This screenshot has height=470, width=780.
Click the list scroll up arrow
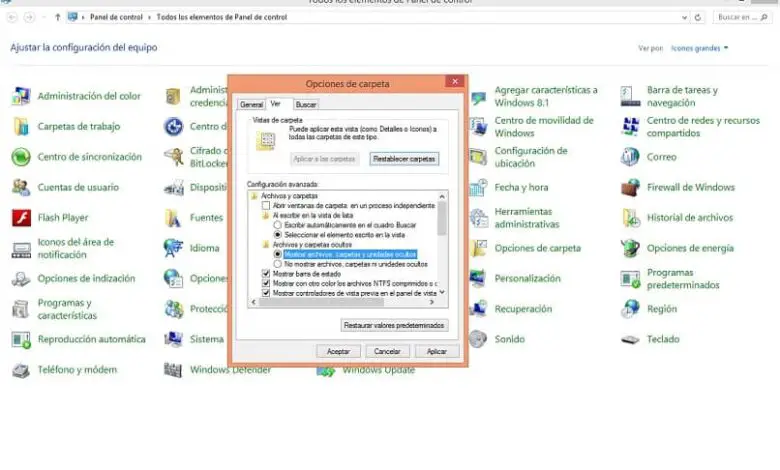(x=442, y=196)
